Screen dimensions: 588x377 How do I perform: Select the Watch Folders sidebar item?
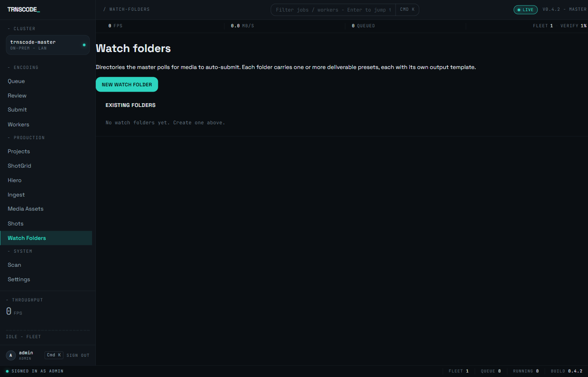(46, 238)
